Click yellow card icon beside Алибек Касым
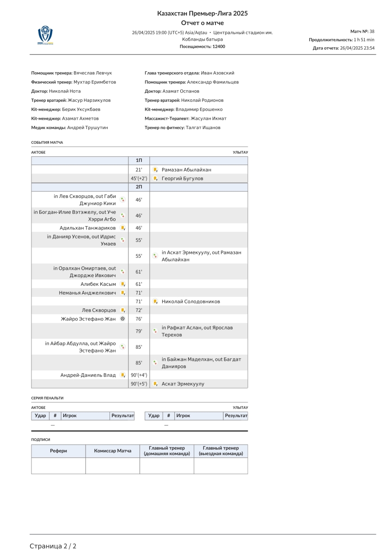The image size is (392, 555). coord(122,284)
